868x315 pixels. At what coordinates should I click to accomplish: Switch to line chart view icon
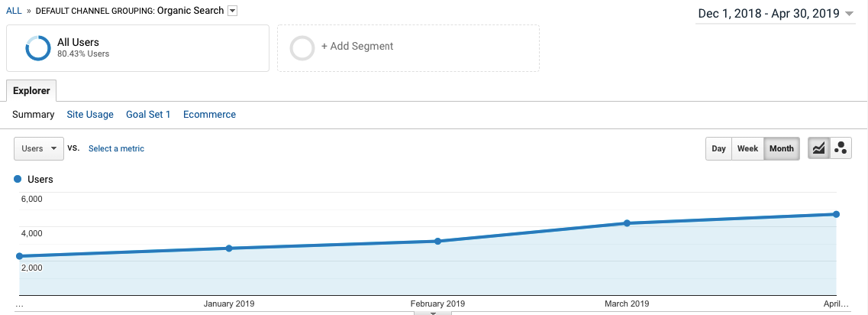pos(818,148)
